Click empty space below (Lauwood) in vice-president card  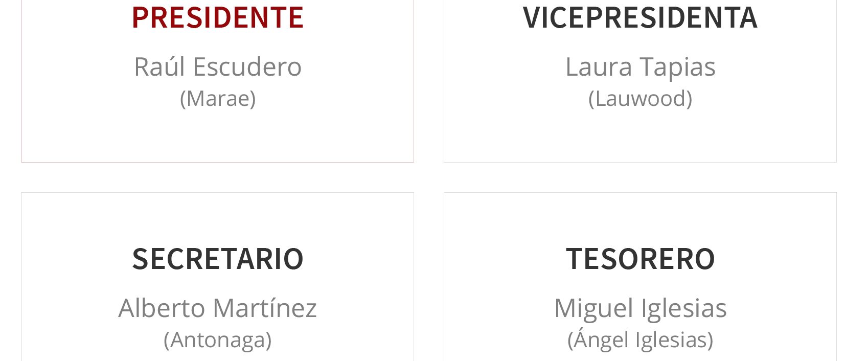click(x=640, y=136)
